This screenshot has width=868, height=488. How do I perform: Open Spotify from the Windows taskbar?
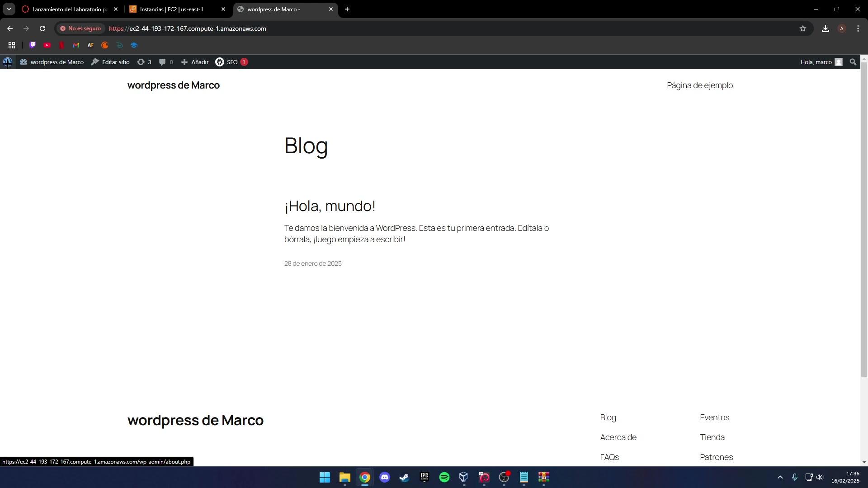click(x=444, y=477)
